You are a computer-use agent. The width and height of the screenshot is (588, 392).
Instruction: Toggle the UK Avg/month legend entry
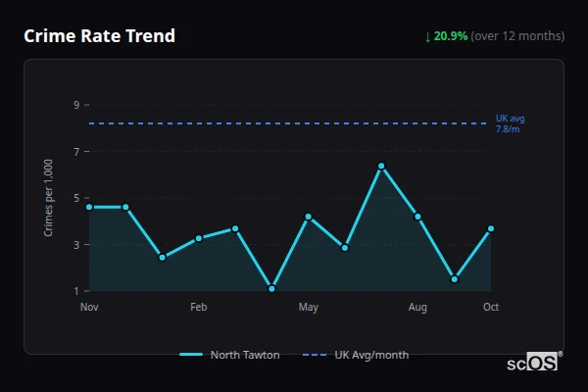[x=356, y=355]
